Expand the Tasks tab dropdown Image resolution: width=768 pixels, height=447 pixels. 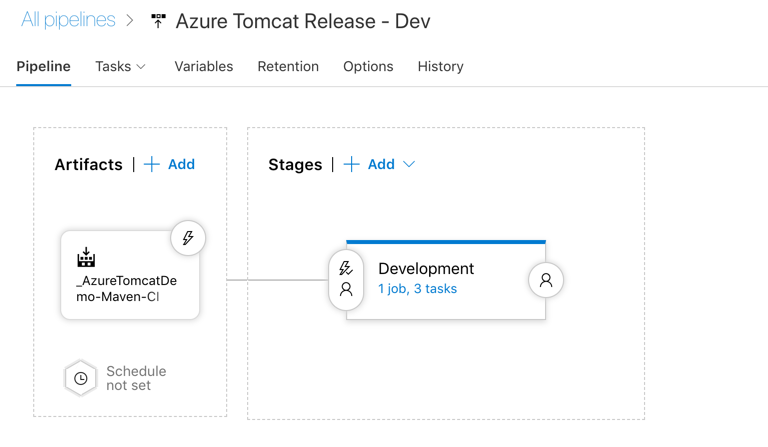click(140, 67)
